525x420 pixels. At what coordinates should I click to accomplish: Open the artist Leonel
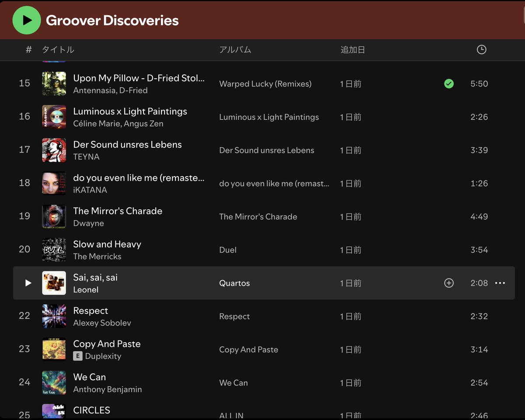click(86, 290)
